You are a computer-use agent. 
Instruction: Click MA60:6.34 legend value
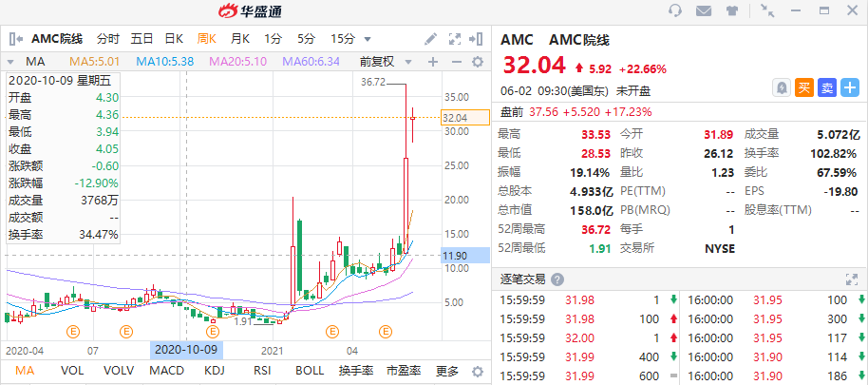(x=311, y=62)
